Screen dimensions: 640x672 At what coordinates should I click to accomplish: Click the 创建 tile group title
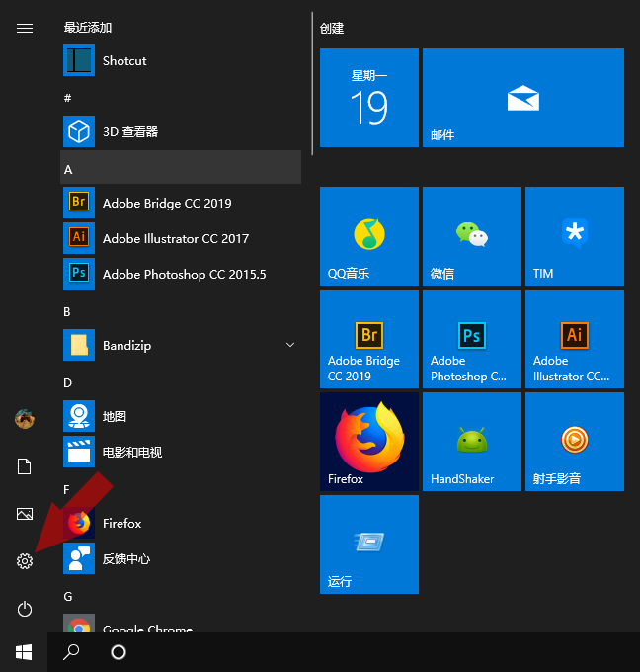332,29
